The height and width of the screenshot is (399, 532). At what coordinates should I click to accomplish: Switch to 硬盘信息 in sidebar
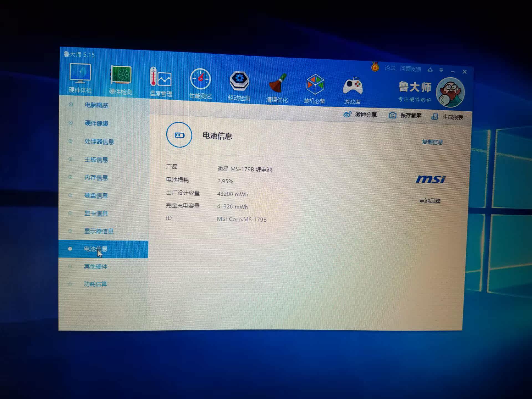[96, 195]
